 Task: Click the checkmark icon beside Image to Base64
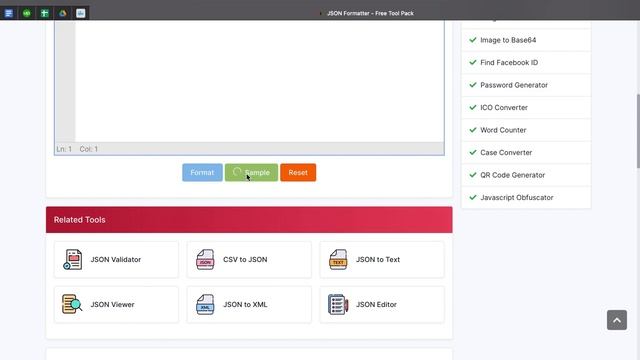pyautogui.click(x=473, y=40)
